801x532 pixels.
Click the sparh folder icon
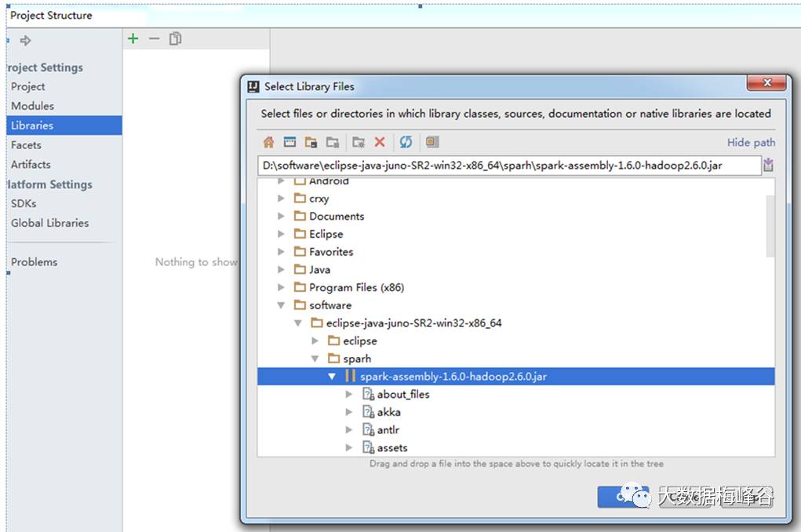coord(334,359)
